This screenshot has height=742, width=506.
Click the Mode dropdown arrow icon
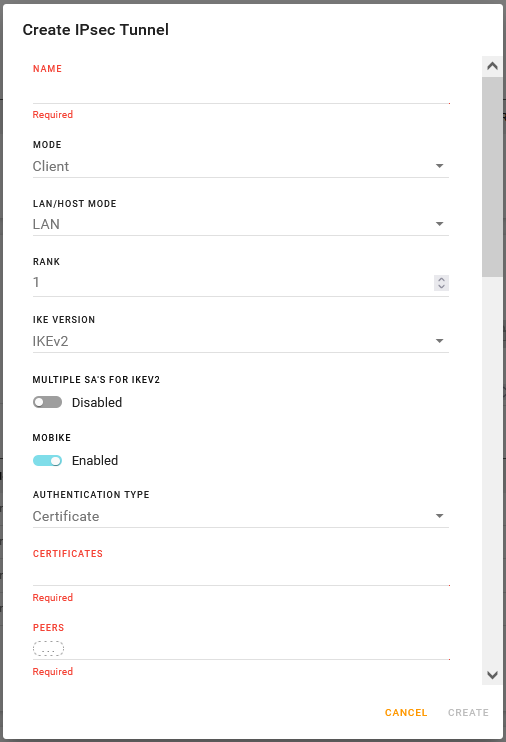439,166
